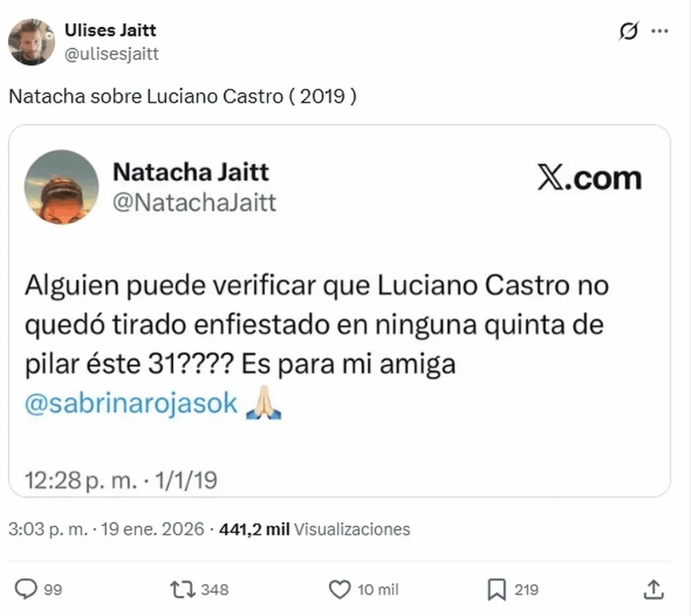Open the Grok slash-circle icon

[628, 31]
